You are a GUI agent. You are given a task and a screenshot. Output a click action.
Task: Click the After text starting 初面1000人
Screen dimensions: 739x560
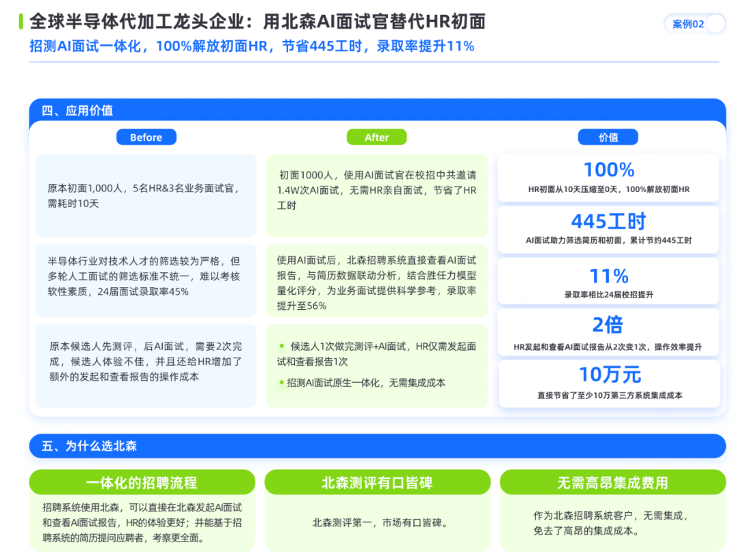tap(376, 190)
